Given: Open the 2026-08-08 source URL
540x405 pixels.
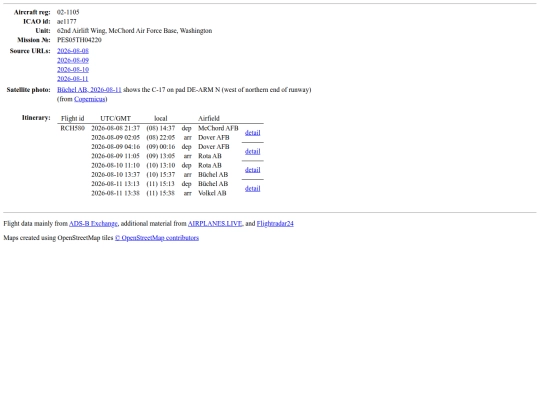Looking at the screenshot, I should [x=73, y=51].
